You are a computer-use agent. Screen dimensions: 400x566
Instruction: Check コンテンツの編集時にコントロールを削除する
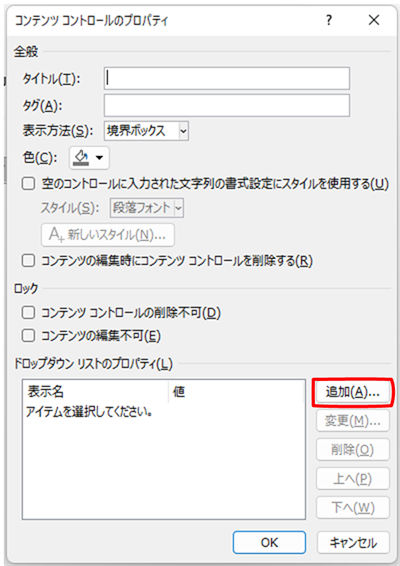coord(28,260)
